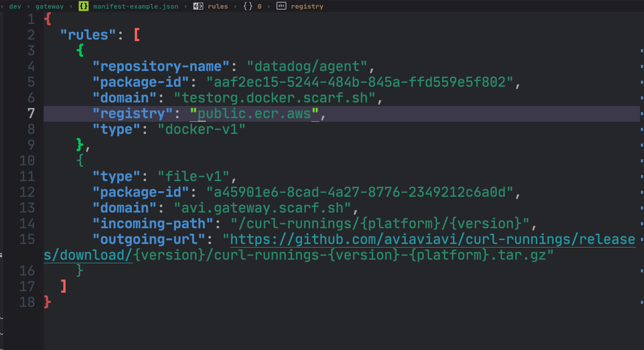Viewport: 644px width, 350px height.
Task: Click the closing red brace on line 18
Action: [47, 302]
